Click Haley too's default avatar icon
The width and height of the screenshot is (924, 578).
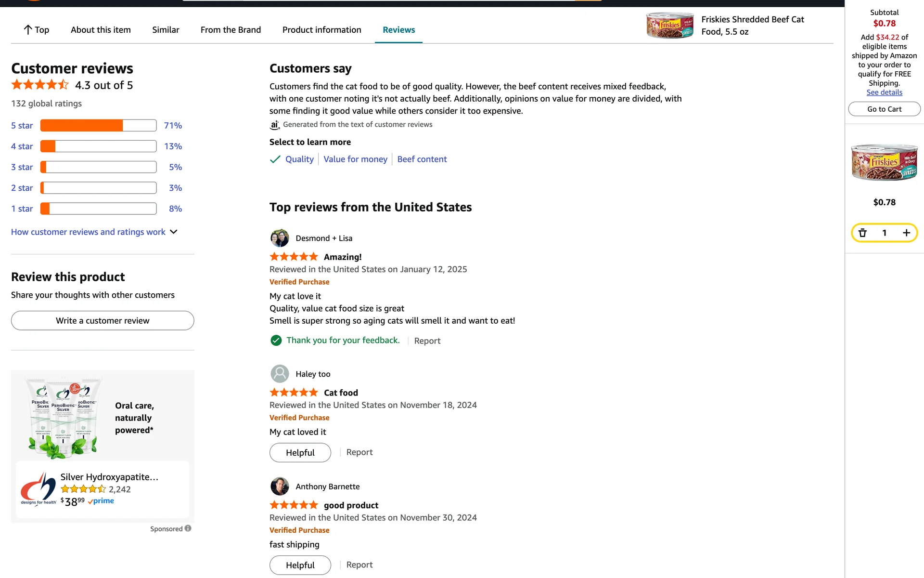click(280, 374)
